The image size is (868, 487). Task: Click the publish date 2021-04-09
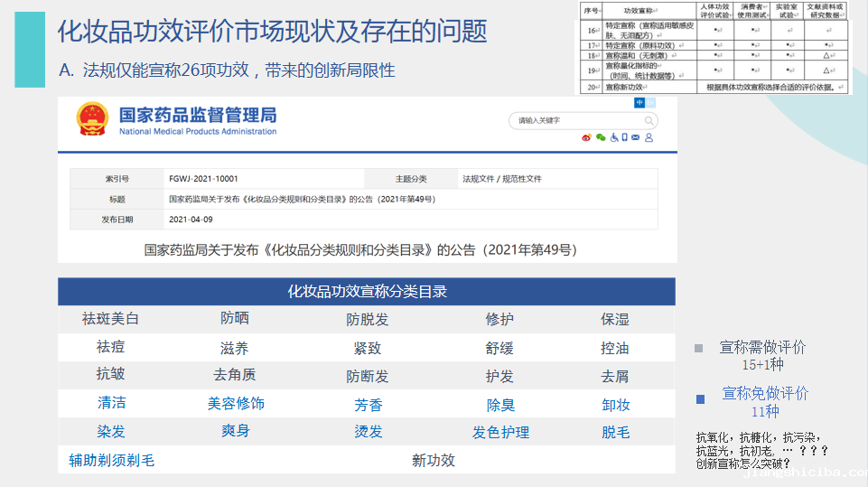pyautogui.click(x=191, y=220)
